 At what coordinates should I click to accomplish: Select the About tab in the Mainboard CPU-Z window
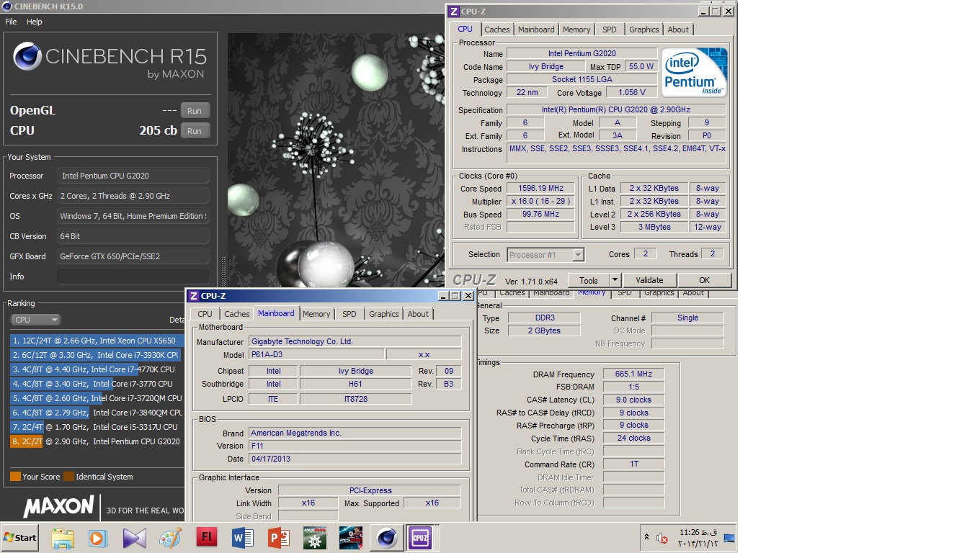pyautogui.click(x=418, y=314)
